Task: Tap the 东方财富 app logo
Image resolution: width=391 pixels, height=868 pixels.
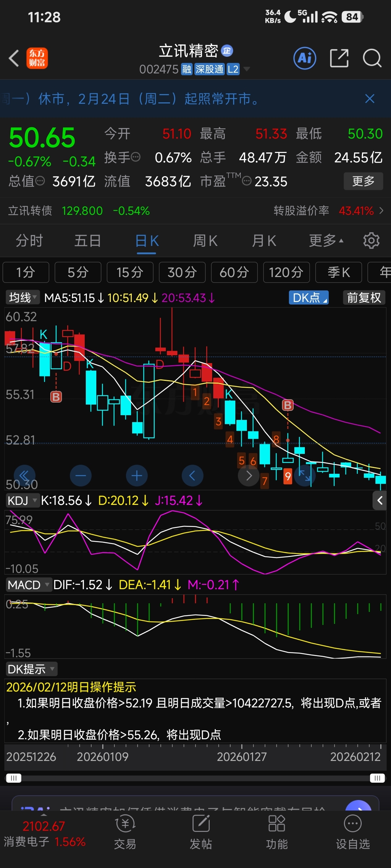Action: coord(37,58)
